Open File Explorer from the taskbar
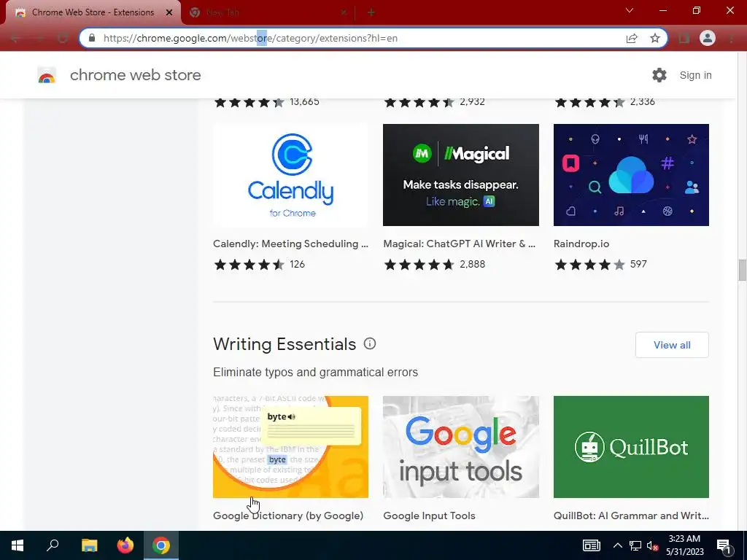Viewport: 747px width, 560px height. [x=89, y=545]
